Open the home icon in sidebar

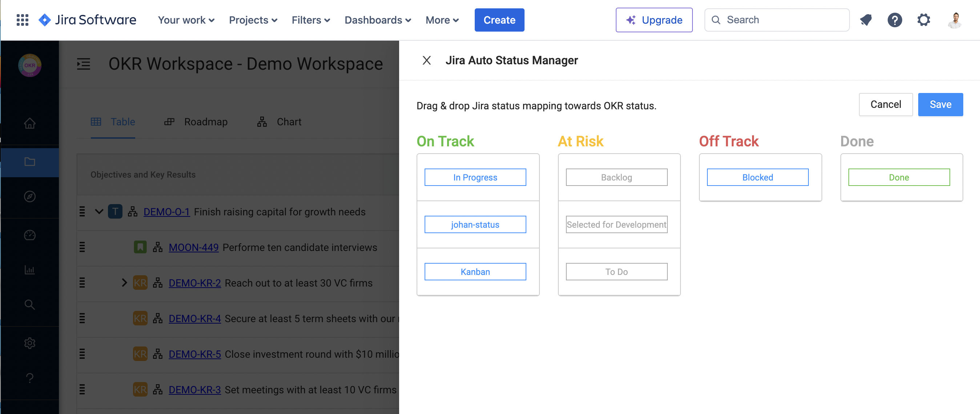(x=30, y=123)
